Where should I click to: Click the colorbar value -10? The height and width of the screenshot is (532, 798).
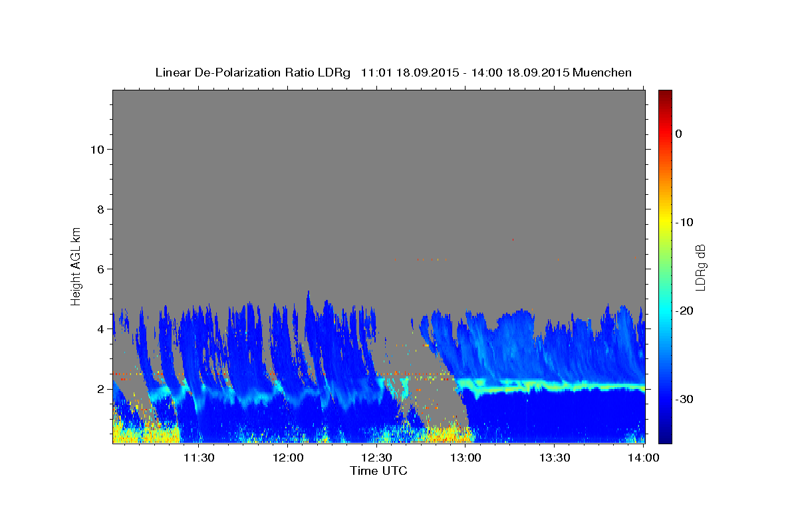click(684, 222)
